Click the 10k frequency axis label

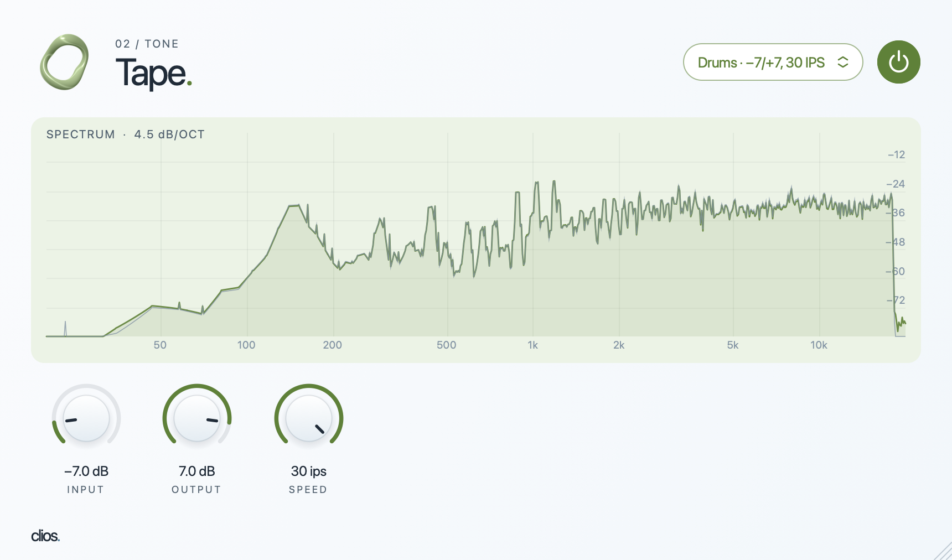pyautogui.click(x=819, y=345)
